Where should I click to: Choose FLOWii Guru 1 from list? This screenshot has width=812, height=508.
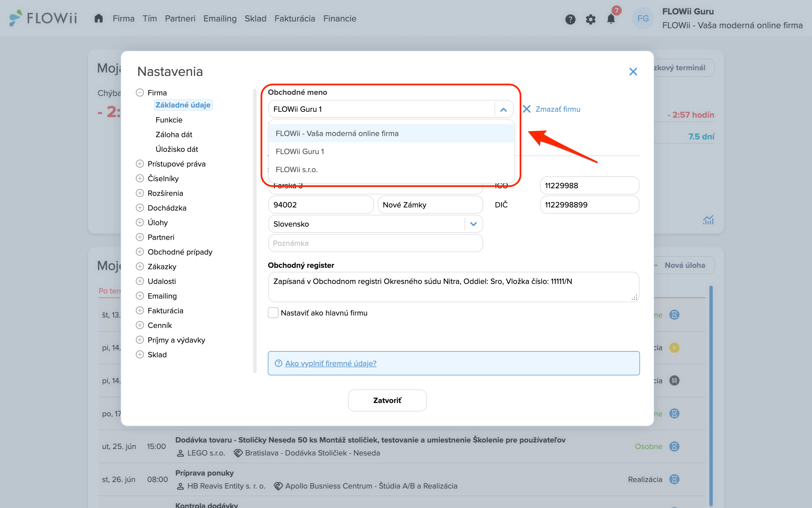click(391, 152)
